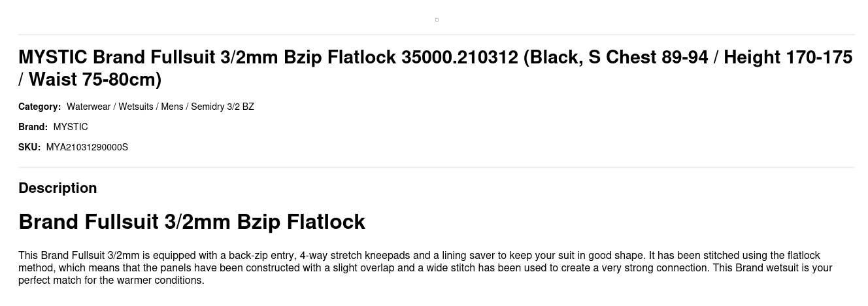
Task: Open the MYSTIC brand value link
Action: point(71,127)
